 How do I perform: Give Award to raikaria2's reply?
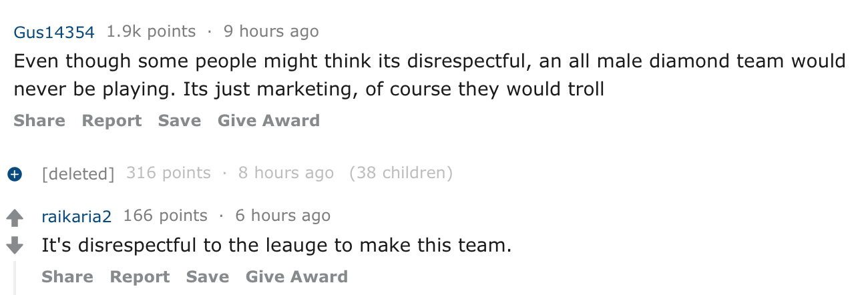coord(296,277)
